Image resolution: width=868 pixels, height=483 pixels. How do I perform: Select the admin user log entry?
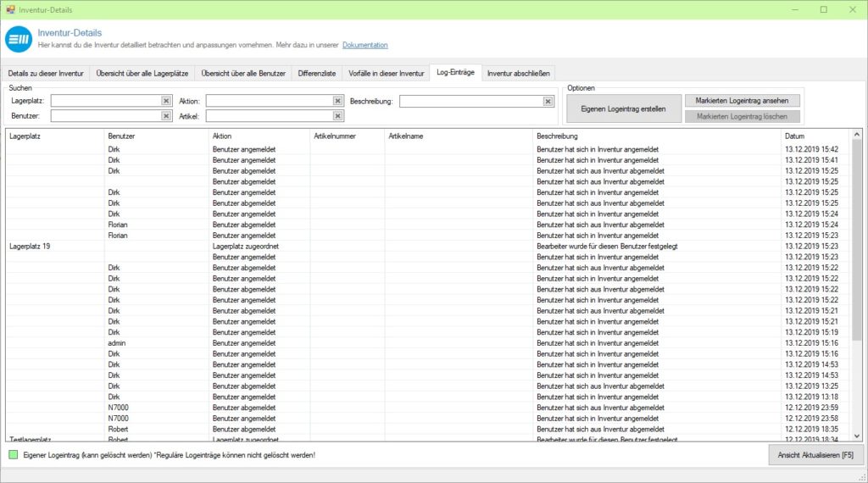point(116,343)
